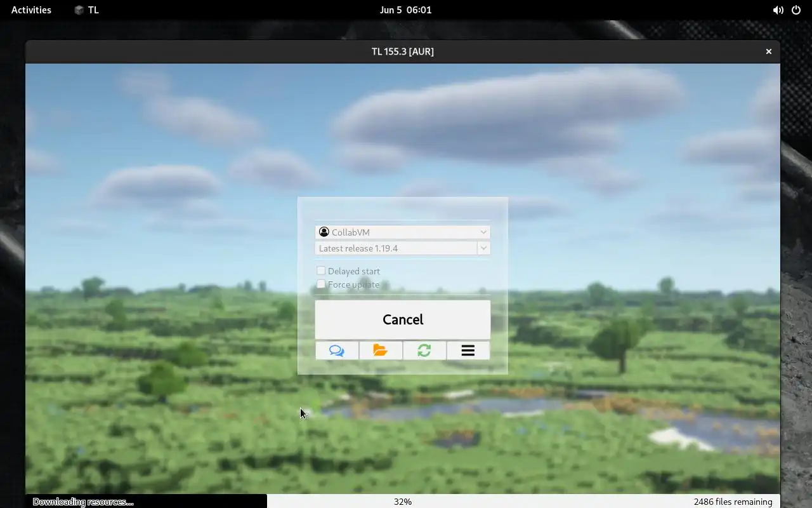Screen dimensions: 812x508
Task: Open the Latest release 1.19.4 version dropdown
Action: (x=403, y=248)
